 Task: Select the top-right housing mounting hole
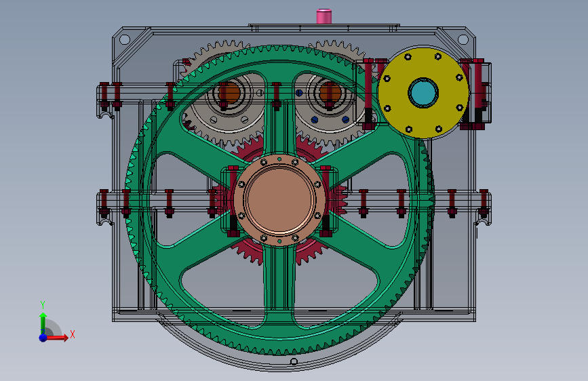pyautogui.click(x=463, y=39)
